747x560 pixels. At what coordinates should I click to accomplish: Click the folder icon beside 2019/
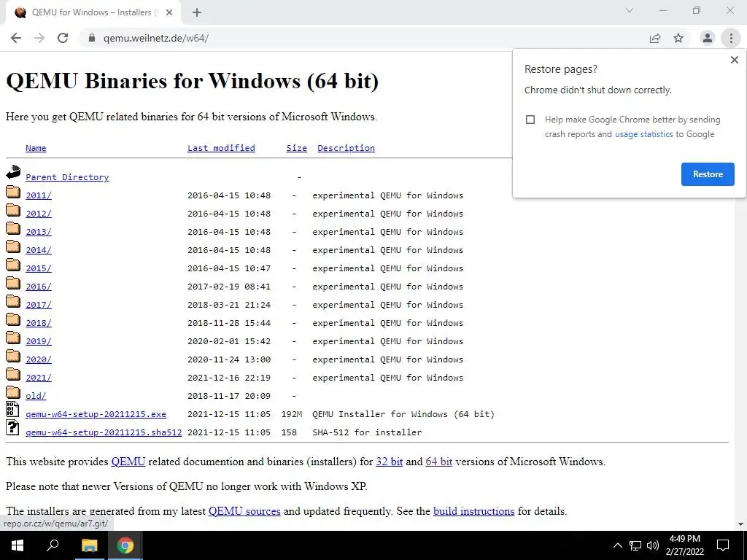tap(13, 338)
